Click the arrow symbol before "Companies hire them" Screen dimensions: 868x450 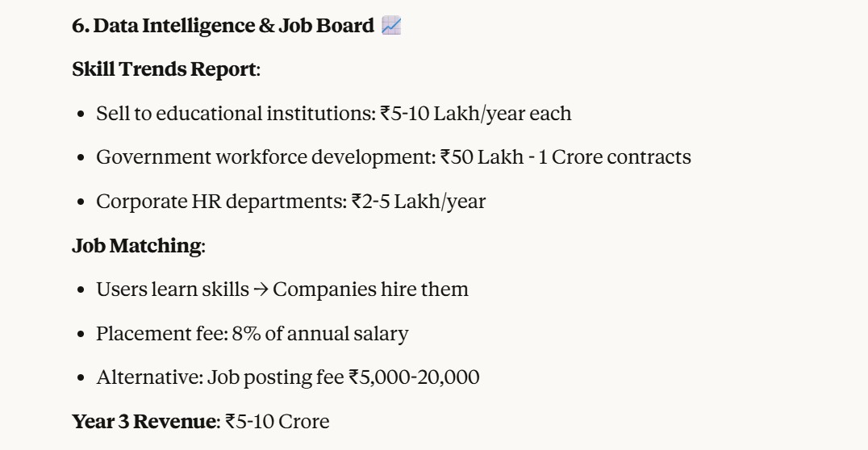[x=261, y=290]
